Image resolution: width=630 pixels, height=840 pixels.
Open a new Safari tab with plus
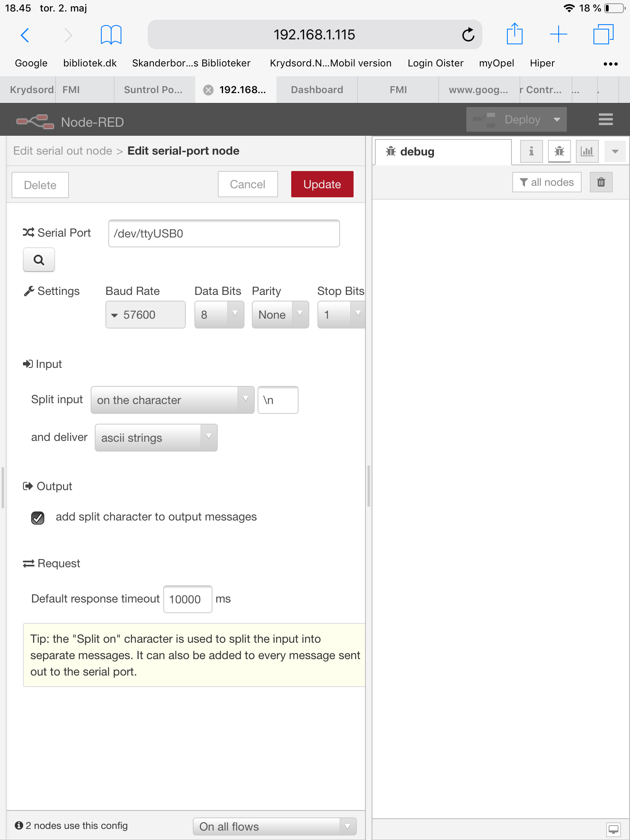coord(558,34)
